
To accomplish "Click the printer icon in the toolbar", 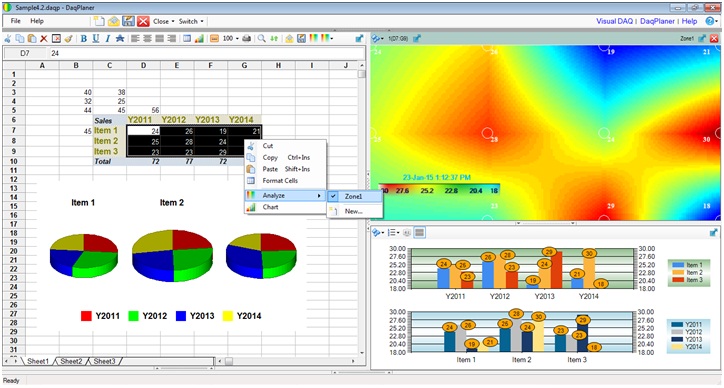I will [x=247, y=39].
